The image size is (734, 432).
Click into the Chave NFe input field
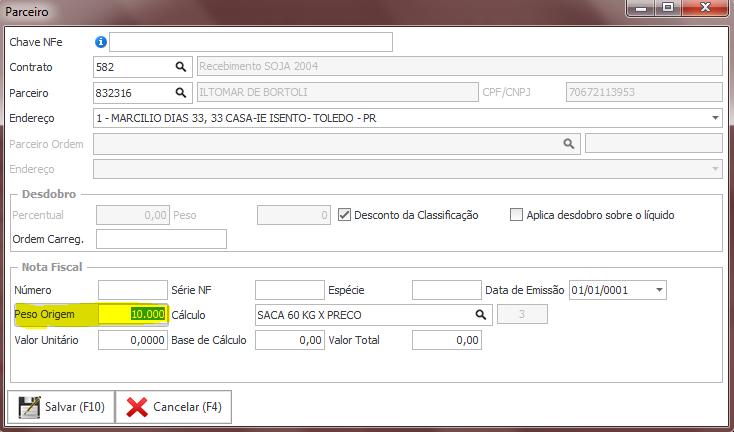251,42
